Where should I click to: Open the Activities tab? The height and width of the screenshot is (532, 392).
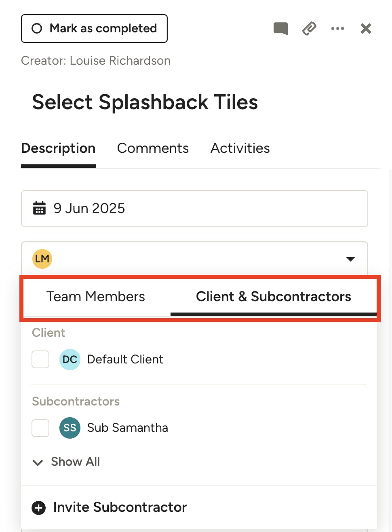[x=240, y=148]
